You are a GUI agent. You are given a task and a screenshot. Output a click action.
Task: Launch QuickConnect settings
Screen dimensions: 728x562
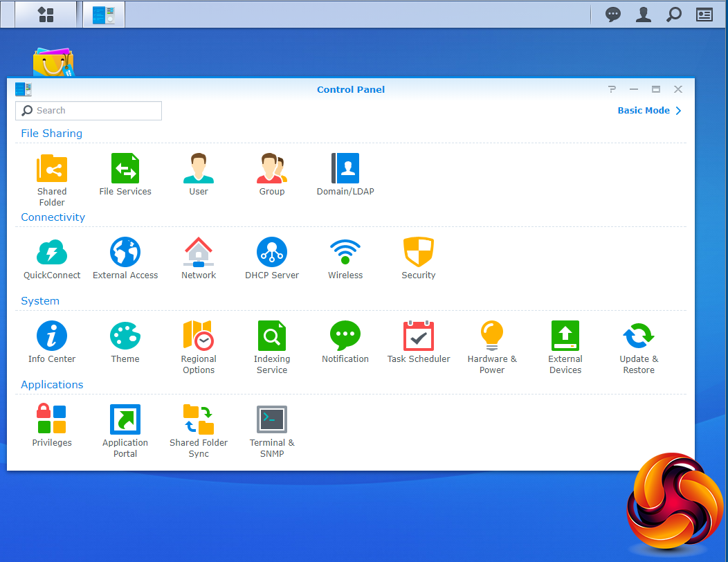pos(51,252)
